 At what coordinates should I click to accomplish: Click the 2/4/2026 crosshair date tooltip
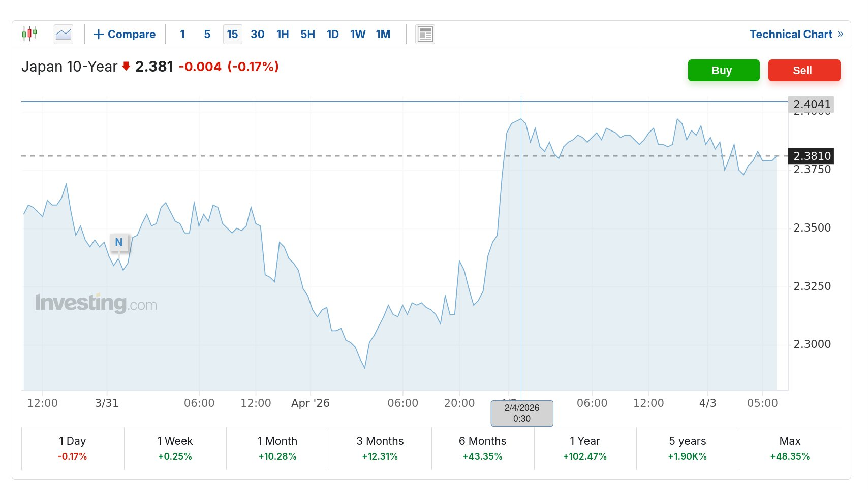(x=521, y=412)
